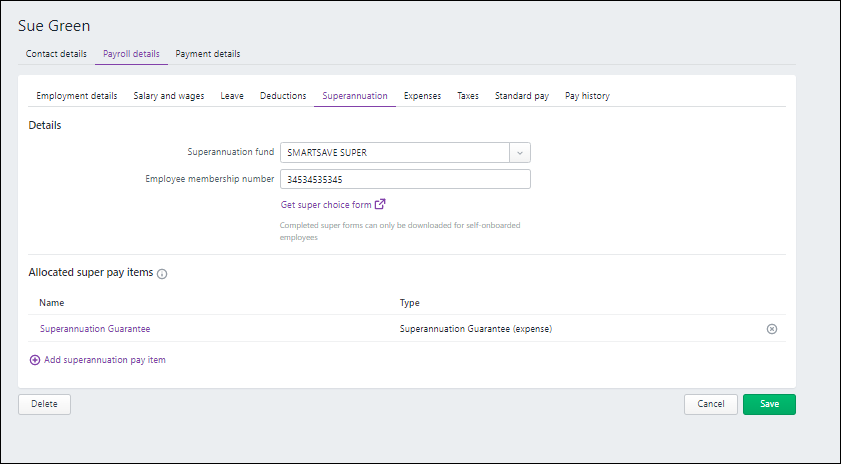
Task: Open the Standard pay tab
Action: (x=522, y=96)
